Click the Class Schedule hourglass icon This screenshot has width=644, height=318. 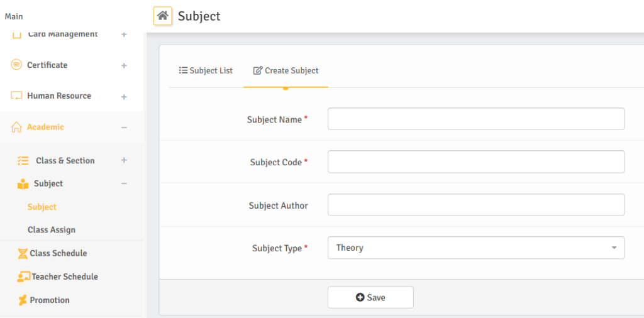(23, 253)
